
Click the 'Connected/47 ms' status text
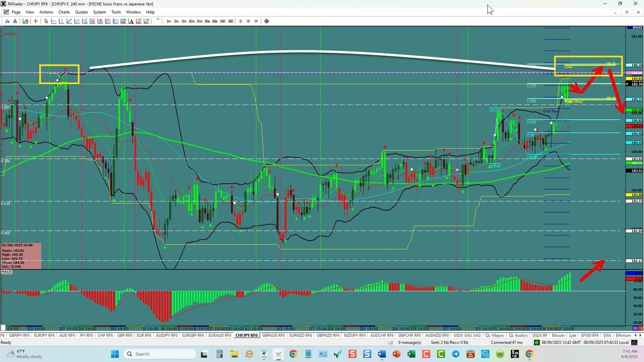(x=507, y=342)
